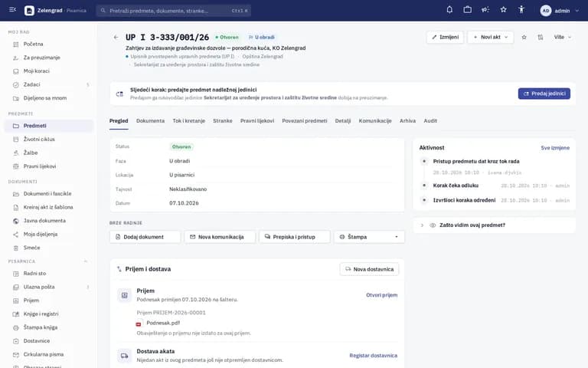Expand 'Zašto vidim ovaj predmet?'
Viewport: 588px width, 368px height.
(495, 225)
